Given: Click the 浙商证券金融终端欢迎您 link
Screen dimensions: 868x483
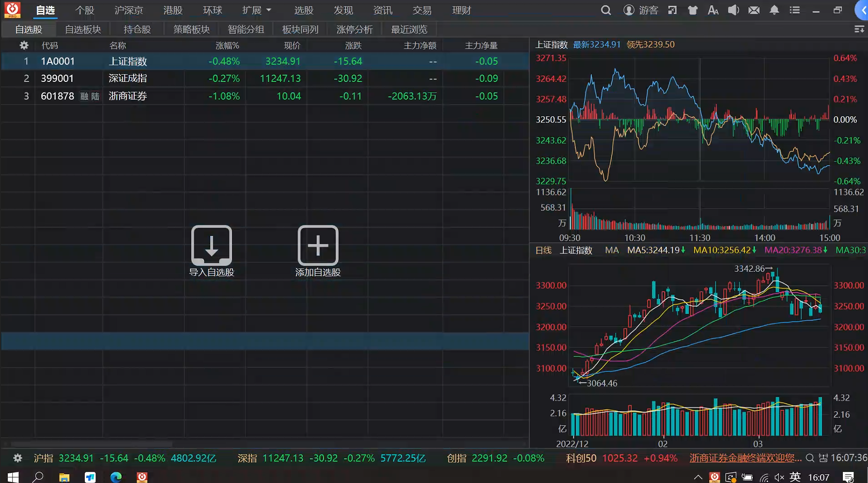Looking at the screenshot, I should pos(745,458).
